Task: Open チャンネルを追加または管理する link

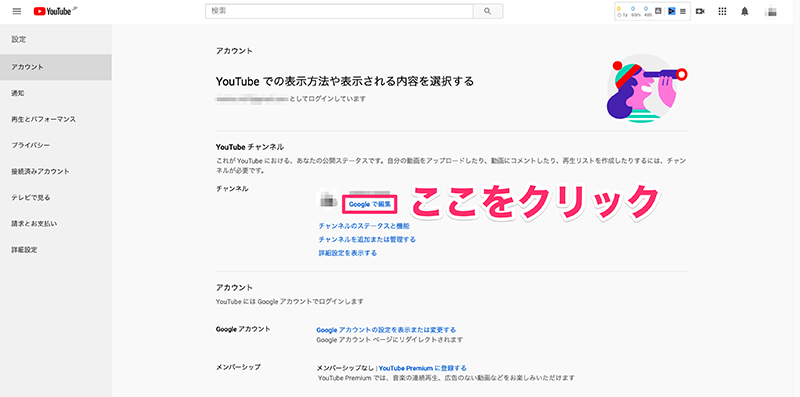Action: click(367, 239)
